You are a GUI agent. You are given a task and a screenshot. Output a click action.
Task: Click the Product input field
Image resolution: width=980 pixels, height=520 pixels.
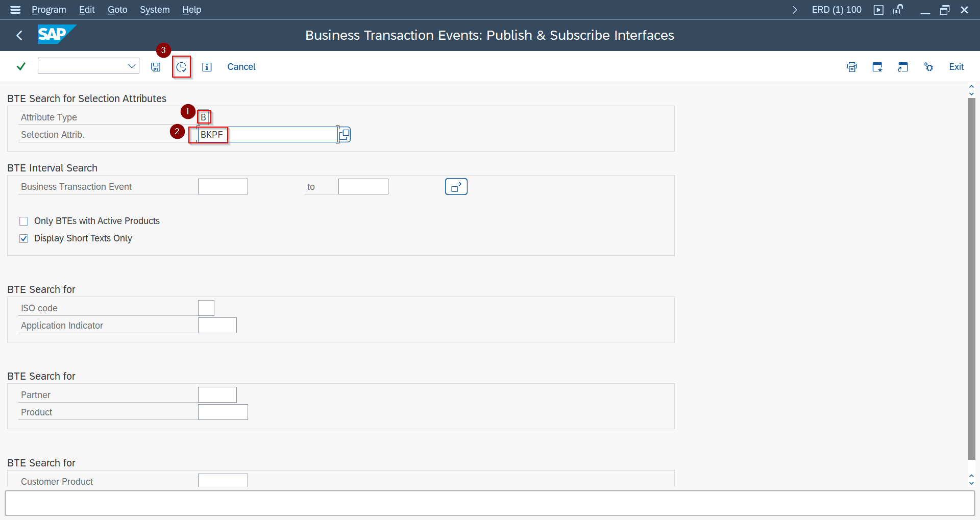pyautogui.click(x=223, y=412)
